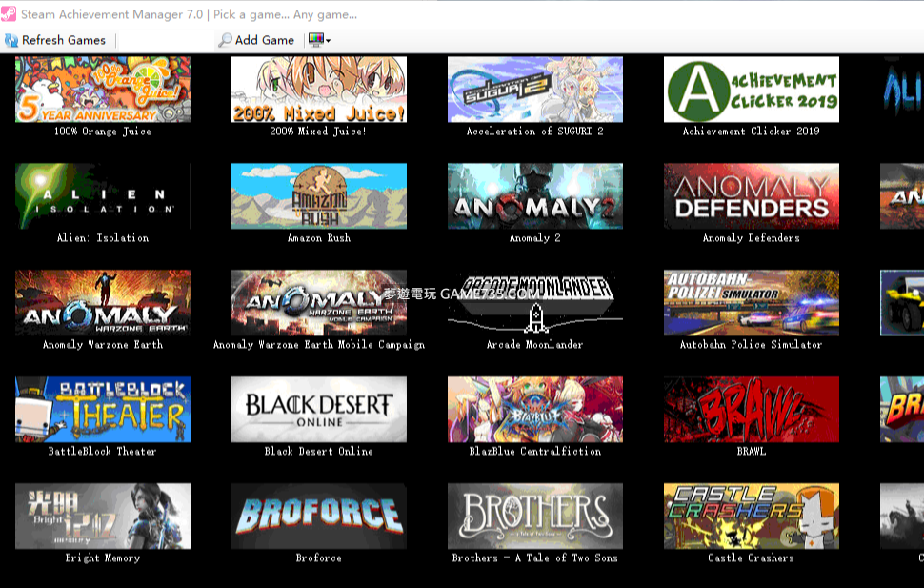The height and width of the screenshot is (588, 924).
Task: Select the Anomaly 2 game banner
Action: (535, 195)
